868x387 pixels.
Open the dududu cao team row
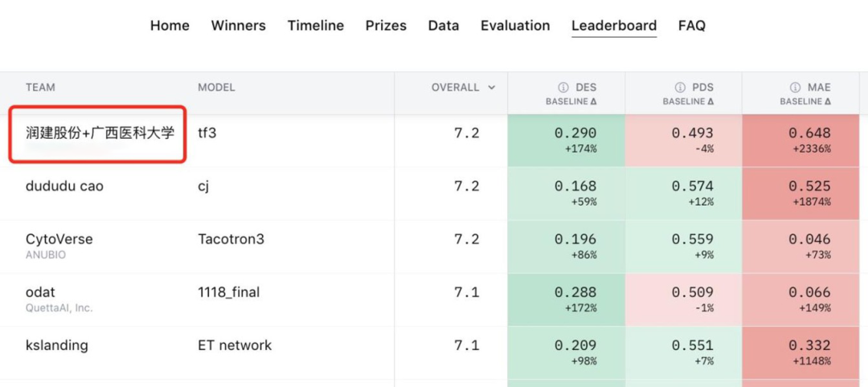click(x=64, y=186)
